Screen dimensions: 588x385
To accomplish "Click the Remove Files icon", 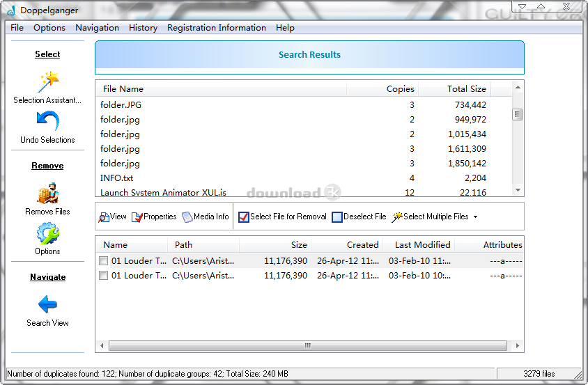I will (x=48, y=194).
